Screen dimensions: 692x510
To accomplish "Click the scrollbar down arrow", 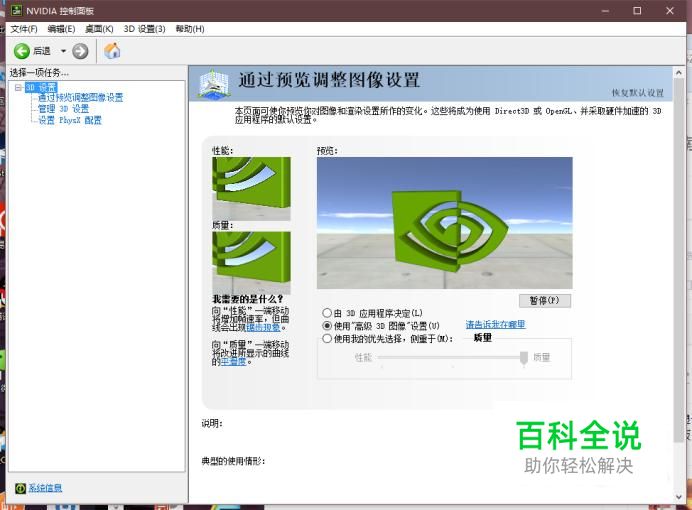I will coord(679,497).
